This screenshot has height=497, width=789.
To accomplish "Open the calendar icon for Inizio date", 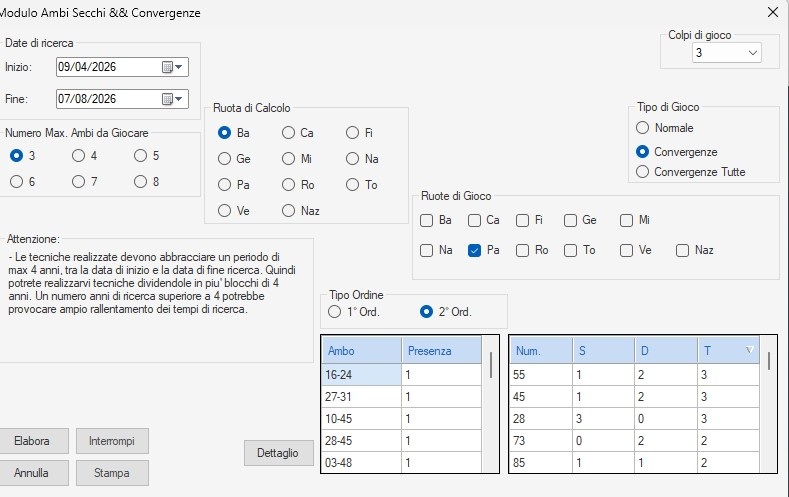I will (x=172, y=67).
